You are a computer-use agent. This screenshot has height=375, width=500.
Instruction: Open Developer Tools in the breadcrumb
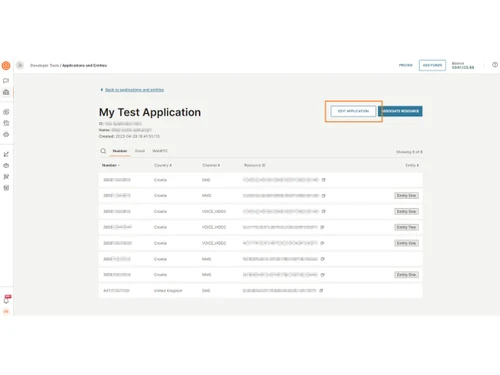44,65
